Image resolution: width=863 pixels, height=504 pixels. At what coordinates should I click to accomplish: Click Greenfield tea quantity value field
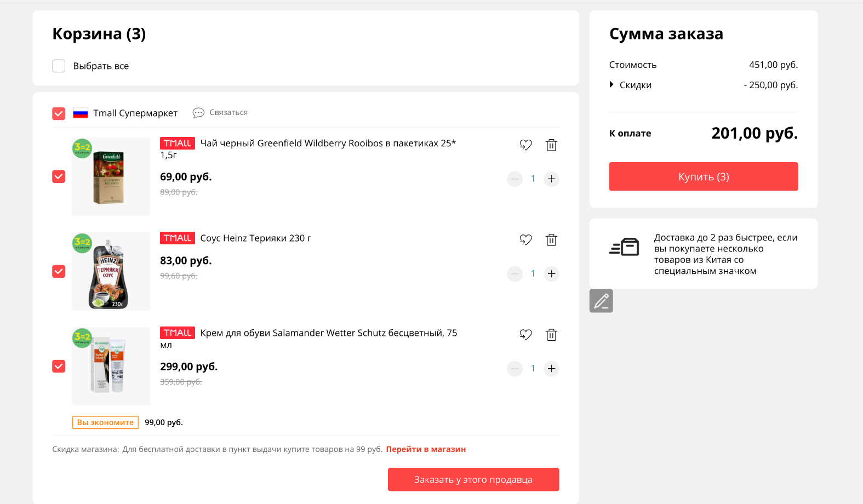point(533,179)
